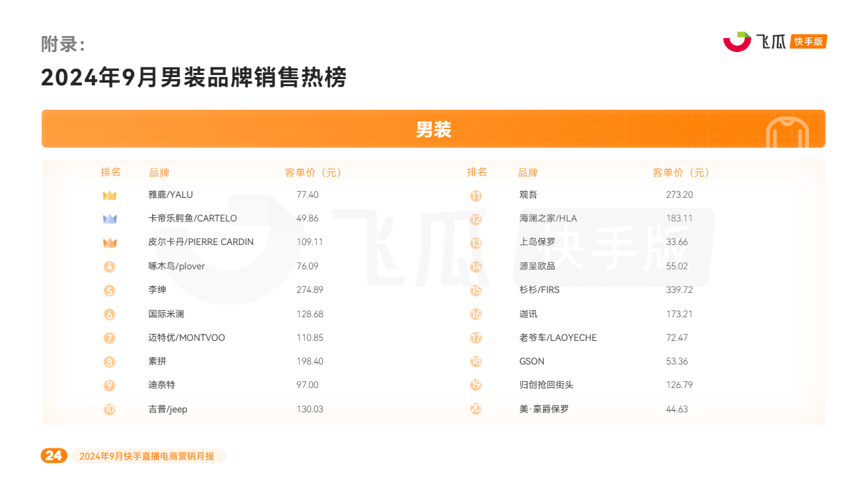Image resolution: width=868 pixels, height=488 pixels.
Task: Click rank badge 18 next to GSON
Action: click(x=476, y=362)
